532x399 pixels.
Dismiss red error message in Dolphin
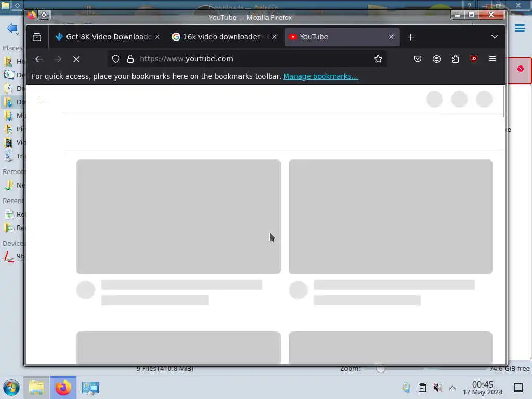click(520, 69)
